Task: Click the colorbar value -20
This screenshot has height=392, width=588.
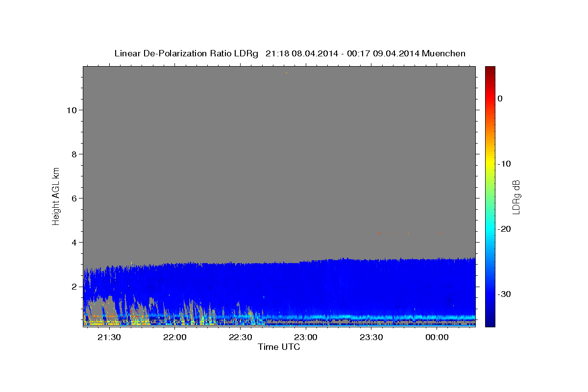Action: (x=504, y=229)
